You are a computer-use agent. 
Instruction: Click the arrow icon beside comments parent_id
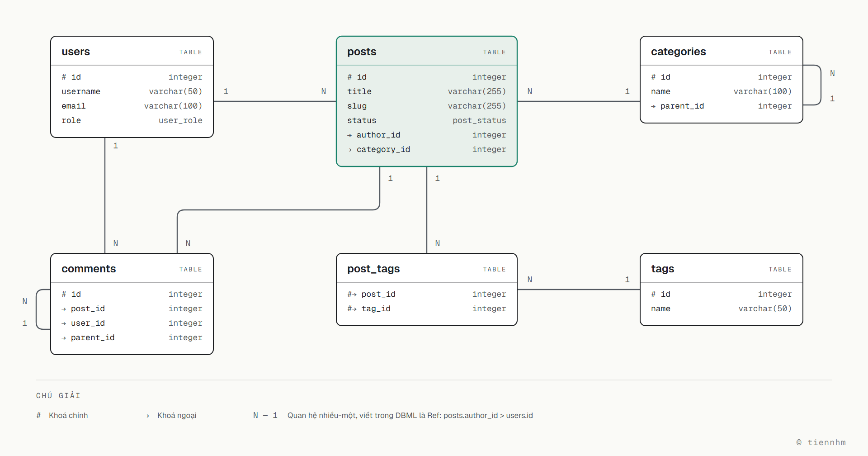[x=64, y=338]
